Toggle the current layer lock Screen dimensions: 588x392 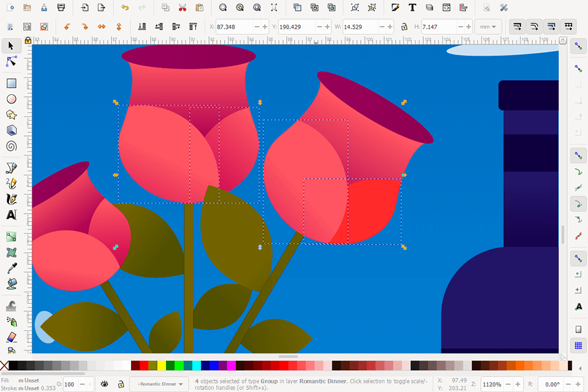(x=121, y=384)
